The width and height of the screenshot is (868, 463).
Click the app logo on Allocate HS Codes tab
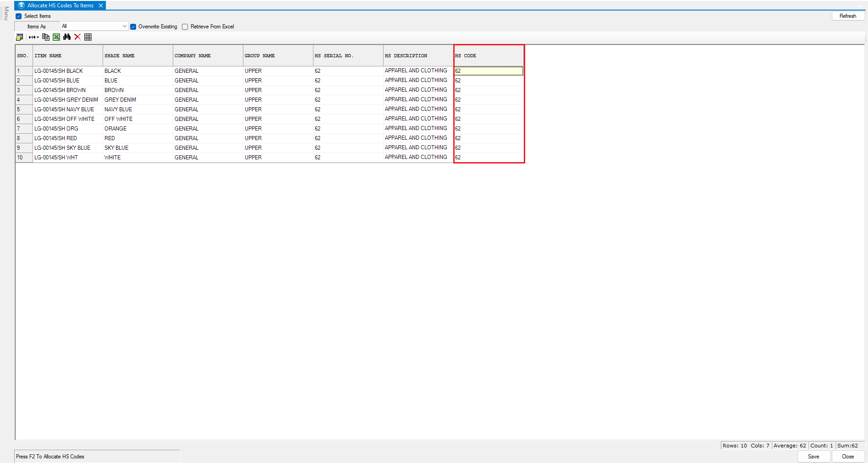[21, 5]
